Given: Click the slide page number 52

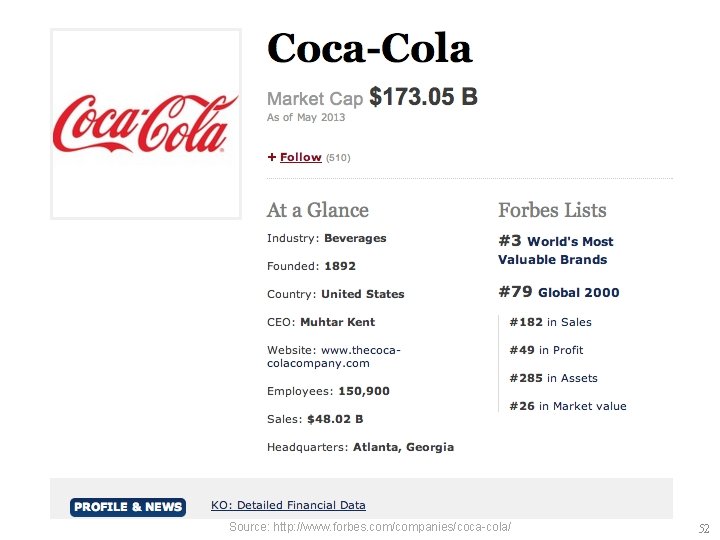Looking at the screenshot, I should (x=704, y=528).
